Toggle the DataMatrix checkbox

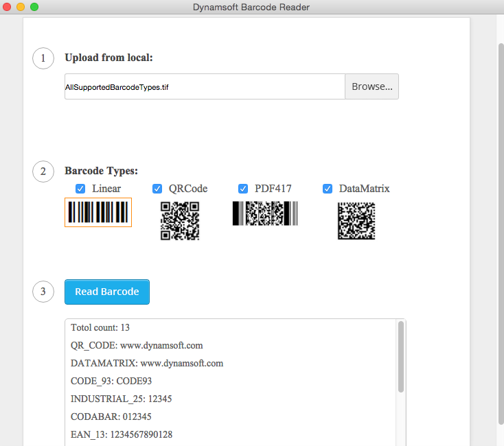click(x=328, y=189)
